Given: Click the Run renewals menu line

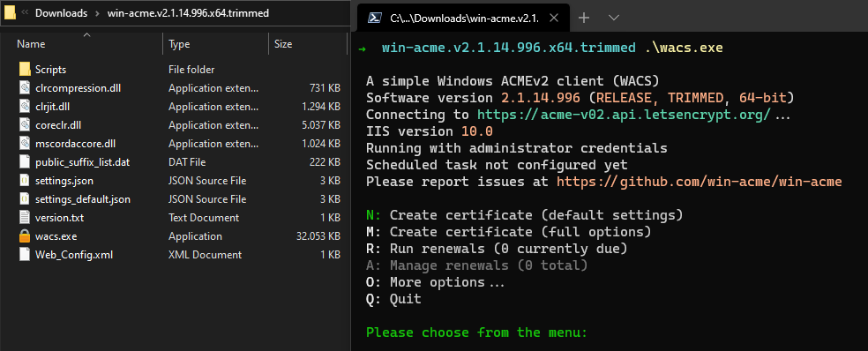Looking at the screenshot, I should point(497,248).
